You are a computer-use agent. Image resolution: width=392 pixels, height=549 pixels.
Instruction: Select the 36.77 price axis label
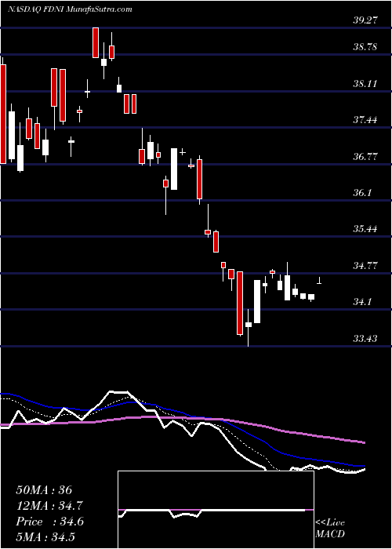coord(365,157)
